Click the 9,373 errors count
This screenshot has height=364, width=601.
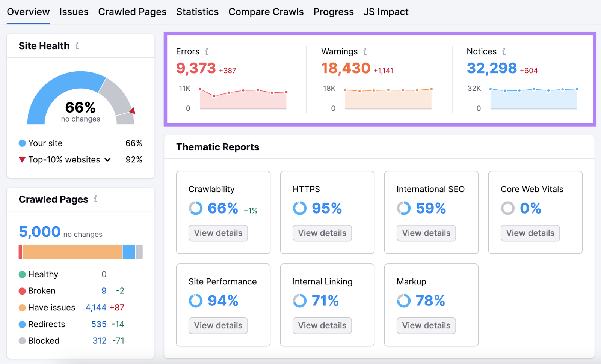(x=196, y=68)
